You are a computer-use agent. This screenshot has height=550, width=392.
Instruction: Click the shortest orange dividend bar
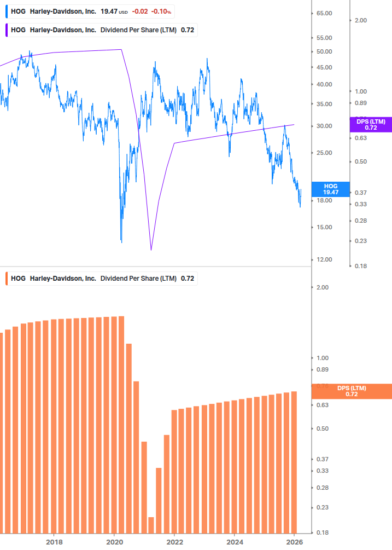pyautogui.click(x=151, y=525)
